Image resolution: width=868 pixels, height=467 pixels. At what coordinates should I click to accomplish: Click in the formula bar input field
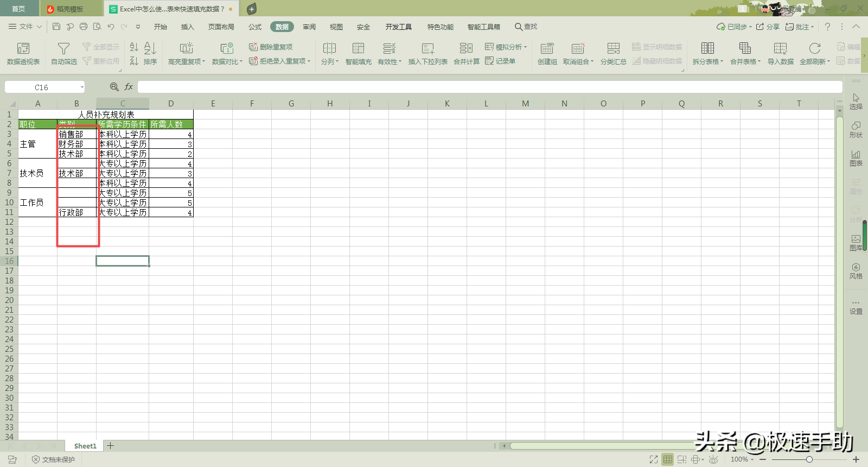click(490, 87)
